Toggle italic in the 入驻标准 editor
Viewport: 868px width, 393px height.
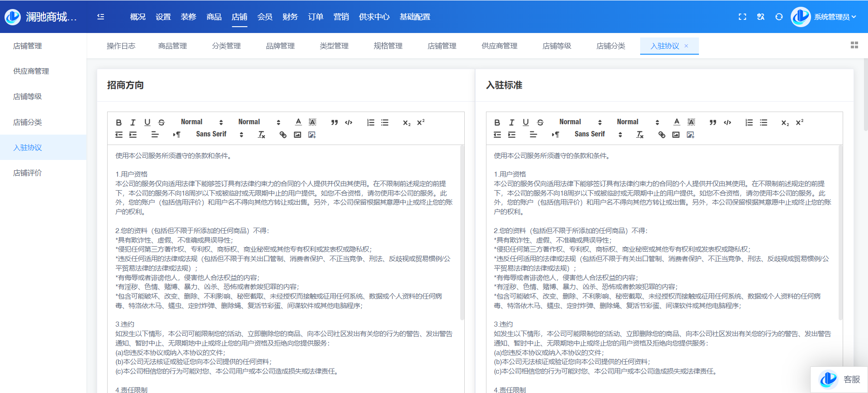(511, 122)
